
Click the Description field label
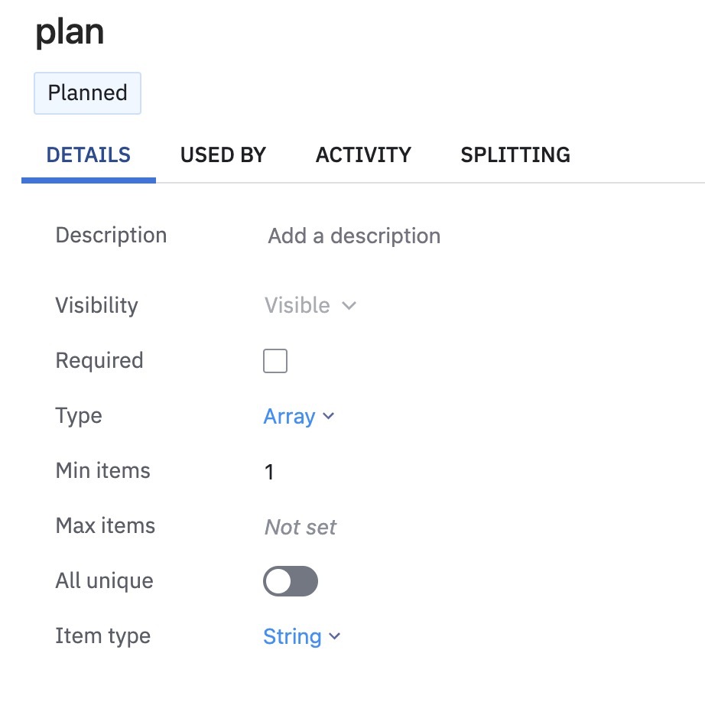111,235
